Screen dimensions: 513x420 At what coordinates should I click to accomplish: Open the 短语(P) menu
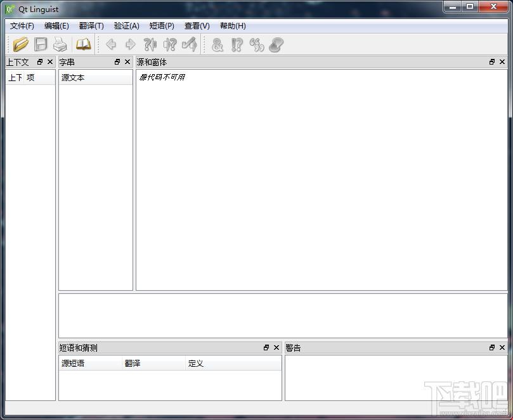pos(162,26)
